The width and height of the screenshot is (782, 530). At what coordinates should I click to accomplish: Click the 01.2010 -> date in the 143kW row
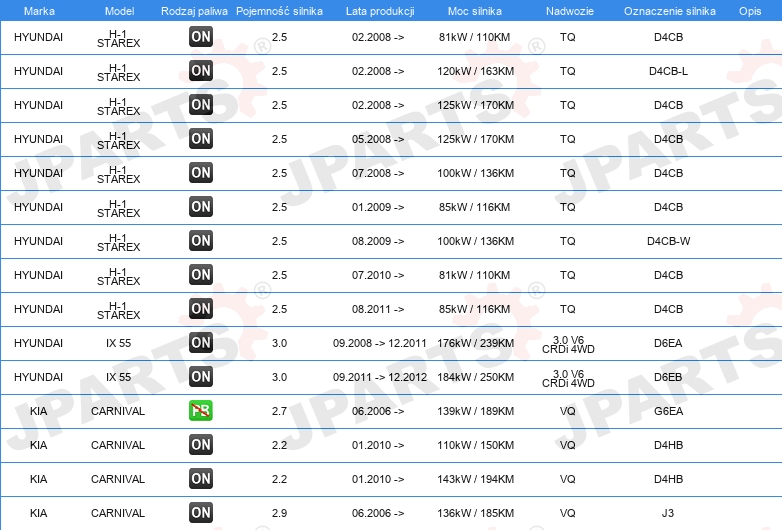click(378, 479)
